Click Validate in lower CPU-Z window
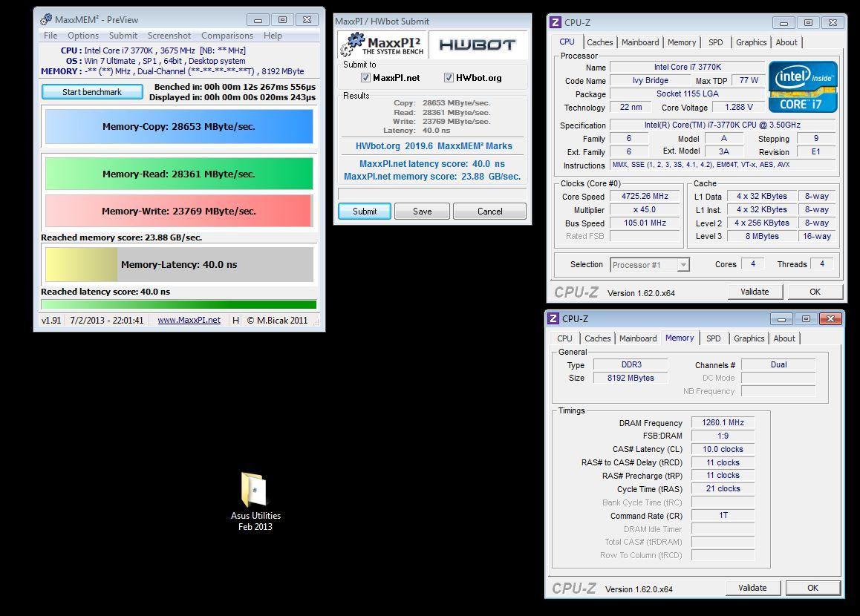 [x=752, y=588]
